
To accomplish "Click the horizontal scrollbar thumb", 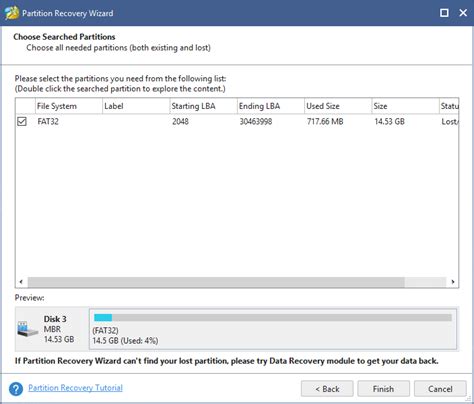I will tap(216, 282).
